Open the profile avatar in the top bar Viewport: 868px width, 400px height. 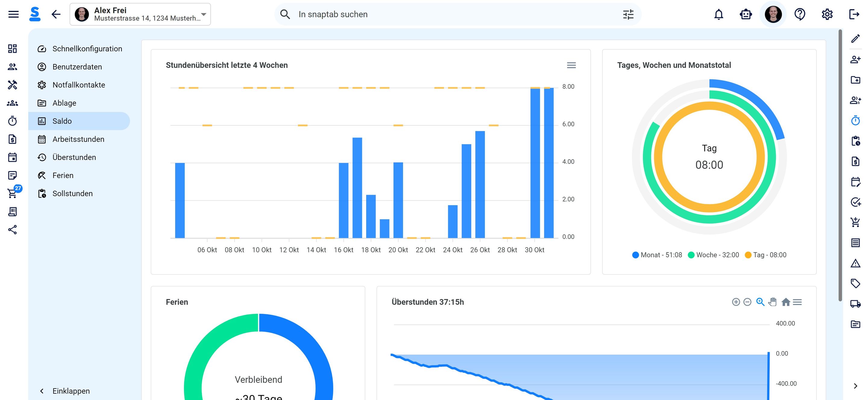tap(773, 14)
